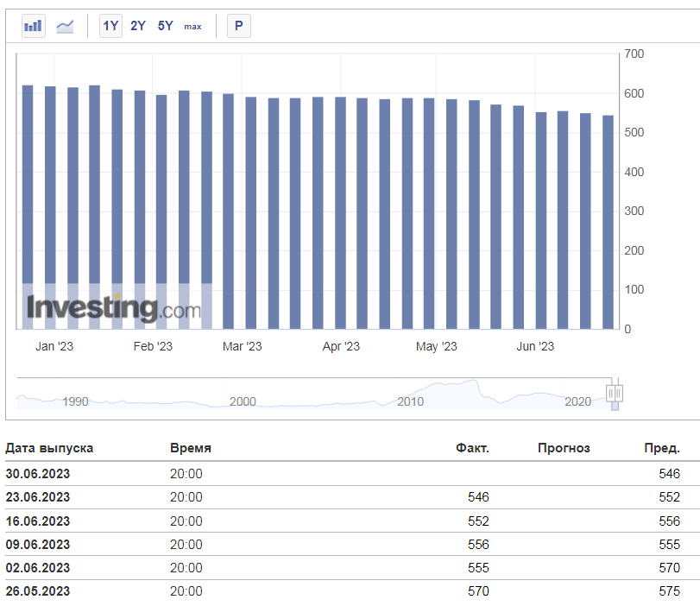
Task: Click the Mar '23 axis label
Action: (x=243, y=346)
